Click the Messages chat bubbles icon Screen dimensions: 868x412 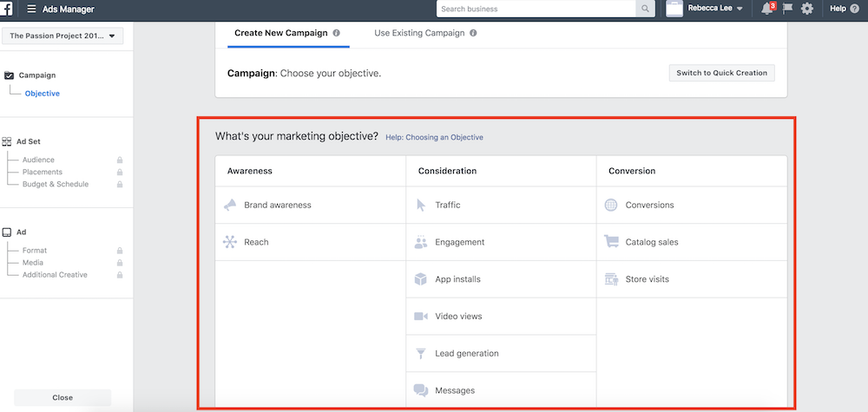point(421,390)
